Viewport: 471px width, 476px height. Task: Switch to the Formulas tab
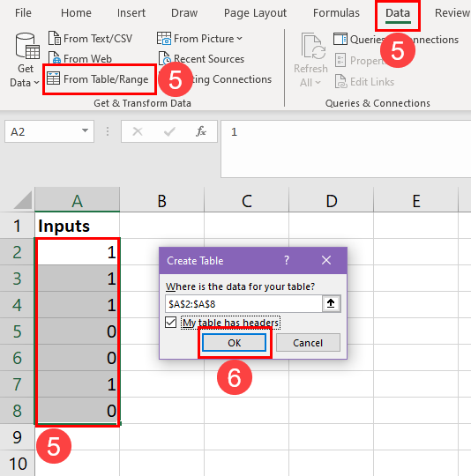[336, 13]
